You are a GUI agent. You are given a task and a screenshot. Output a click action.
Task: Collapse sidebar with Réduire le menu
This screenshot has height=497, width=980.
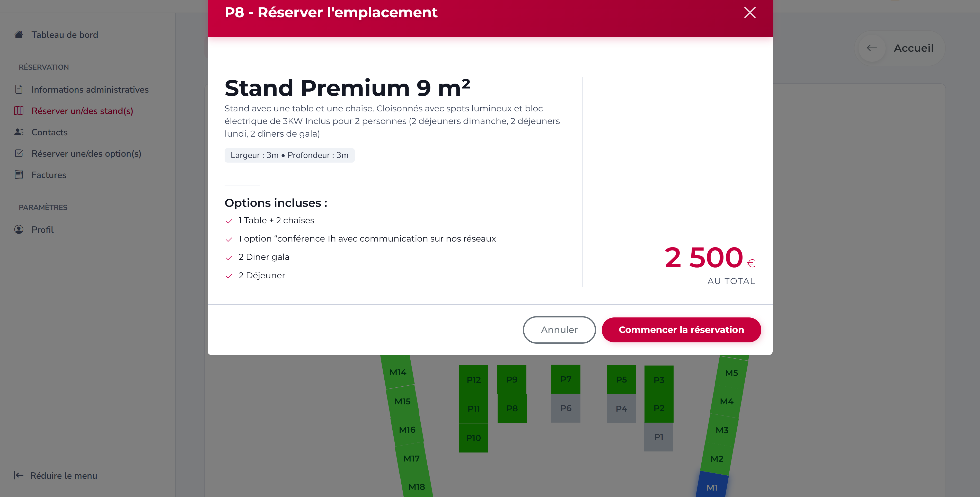point(56,475)
